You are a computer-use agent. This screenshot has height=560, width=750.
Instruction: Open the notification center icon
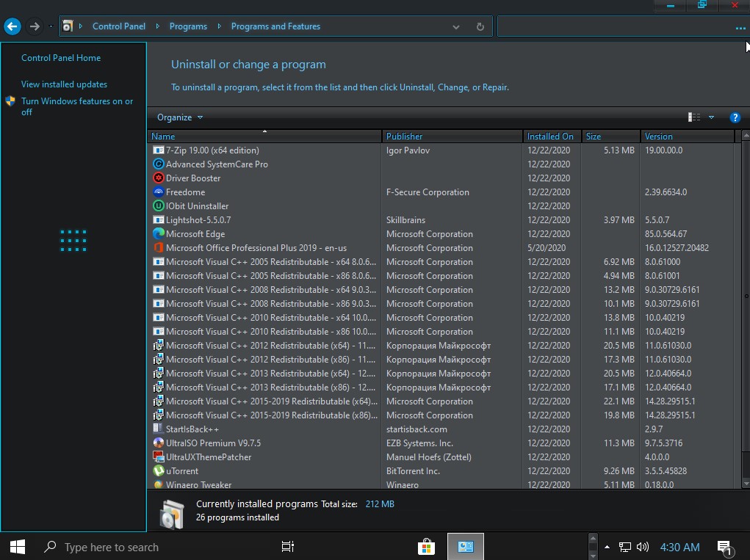[x=725, y=548]
